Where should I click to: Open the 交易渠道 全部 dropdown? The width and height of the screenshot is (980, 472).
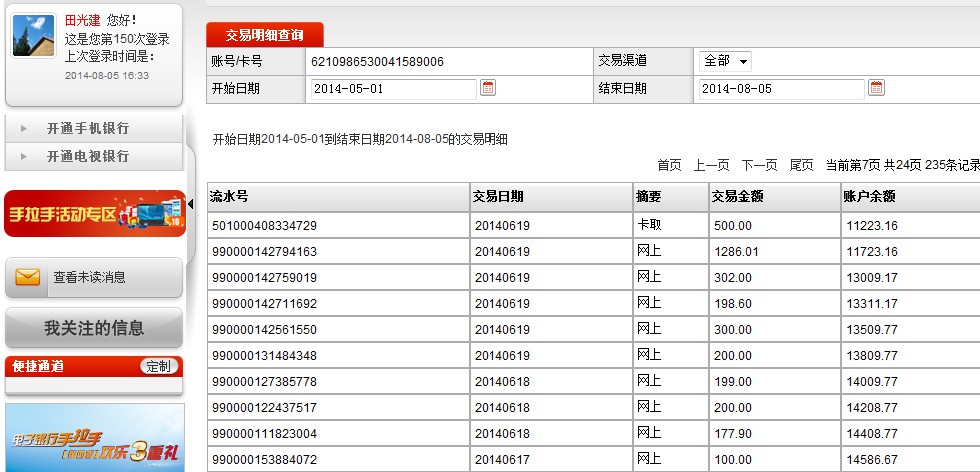(x=725, y=61)
